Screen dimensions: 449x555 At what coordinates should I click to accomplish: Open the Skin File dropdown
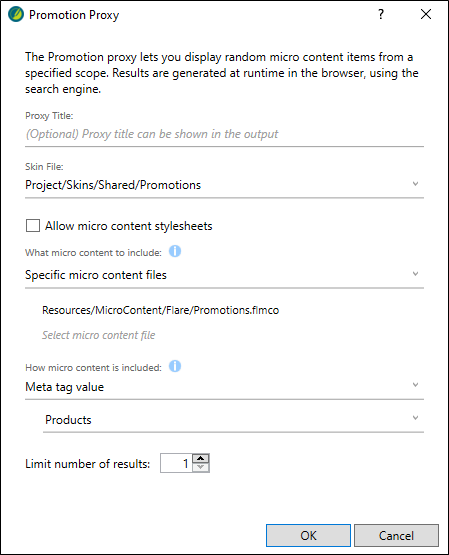click(415, 184)
